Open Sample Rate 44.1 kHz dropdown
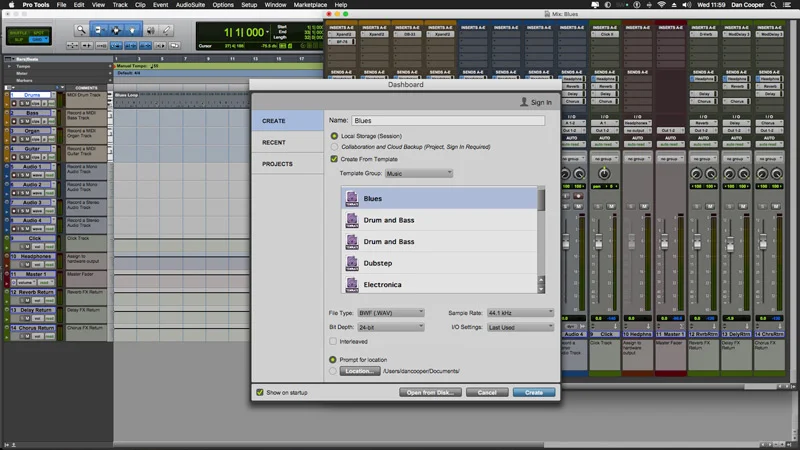Image resolution: width=800 pixels, height=450 pixels. (520, 313)
